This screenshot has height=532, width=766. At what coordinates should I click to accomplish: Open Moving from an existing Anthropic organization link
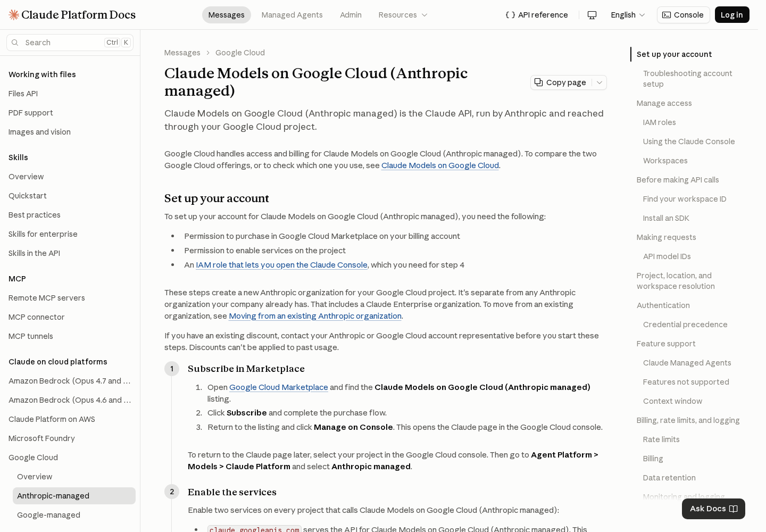[315, 316]
